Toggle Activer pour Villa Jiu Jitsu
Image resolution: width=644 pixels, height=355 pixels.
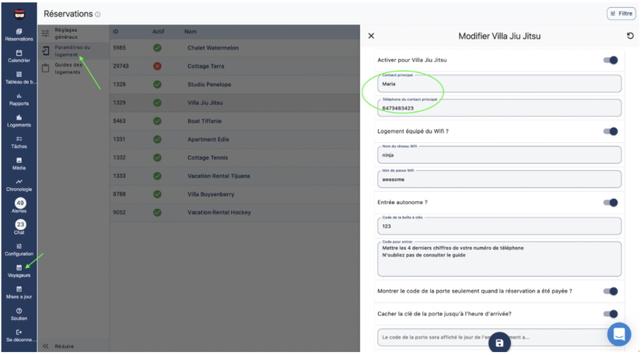611,60
